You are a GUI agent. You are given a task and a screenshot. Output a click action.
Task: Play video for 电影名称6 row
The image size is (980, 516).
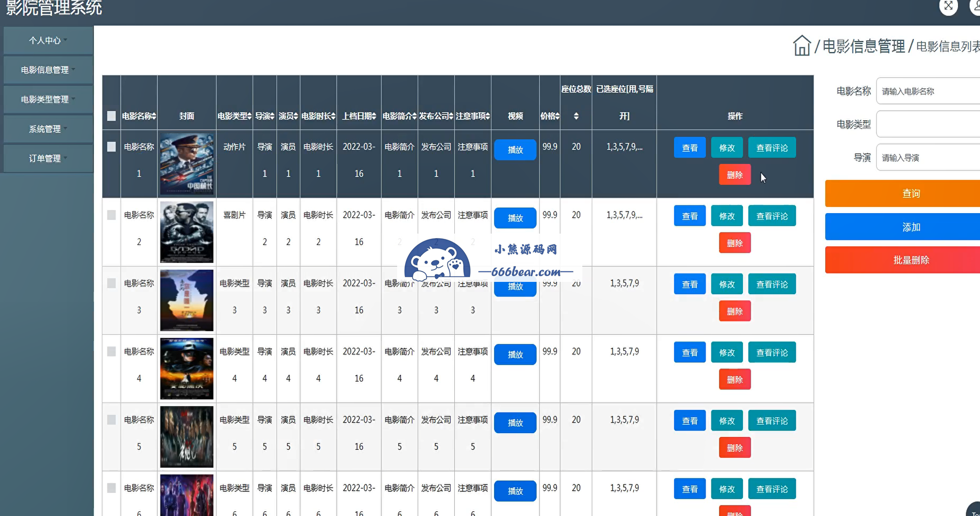point(515,491)
